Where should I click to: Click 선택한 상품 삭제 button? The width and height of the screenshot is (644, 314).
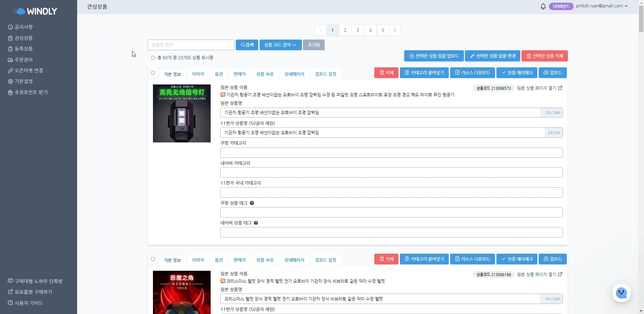click(x=545, y=56)
